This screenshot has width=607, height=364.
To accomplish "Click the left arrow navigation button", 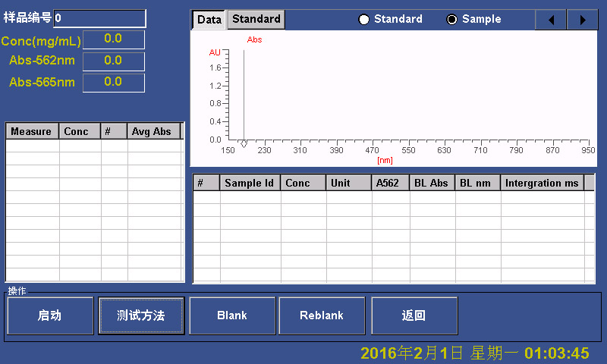I will click(551, 20).
